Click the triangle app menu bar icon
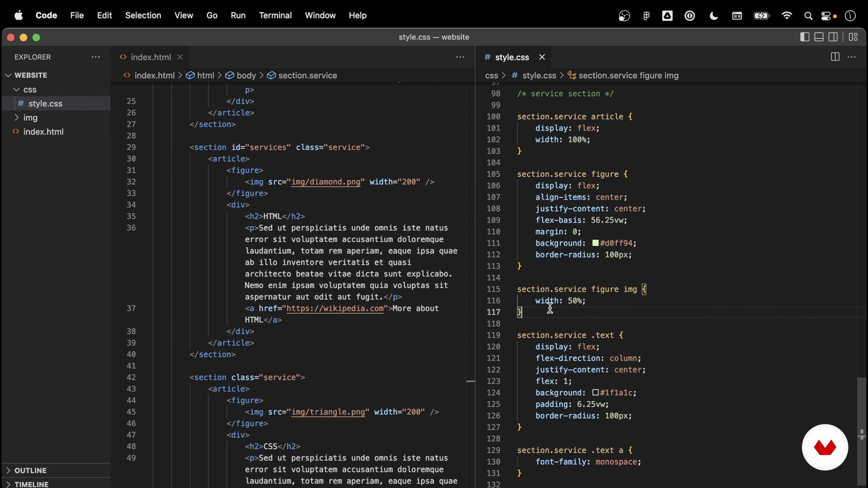Viewport: 868px width, 488px height. pos(667,16)
